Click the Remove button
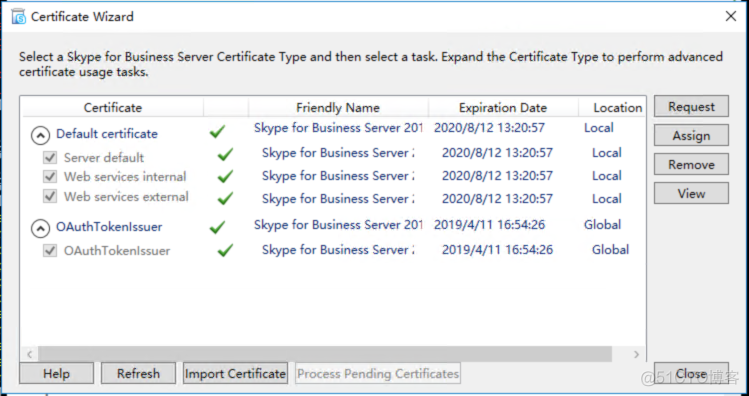 (x=691, y=165)
